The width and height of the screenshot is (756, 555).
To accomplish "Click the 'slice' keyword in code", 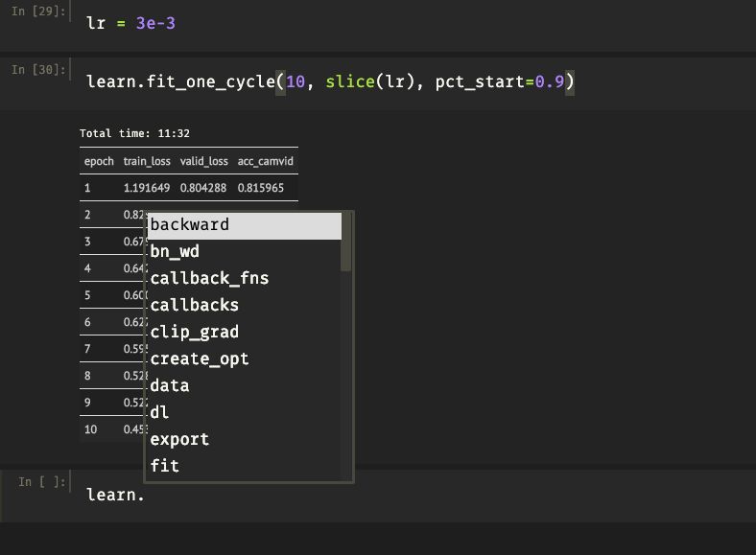I will coord(350,81).
